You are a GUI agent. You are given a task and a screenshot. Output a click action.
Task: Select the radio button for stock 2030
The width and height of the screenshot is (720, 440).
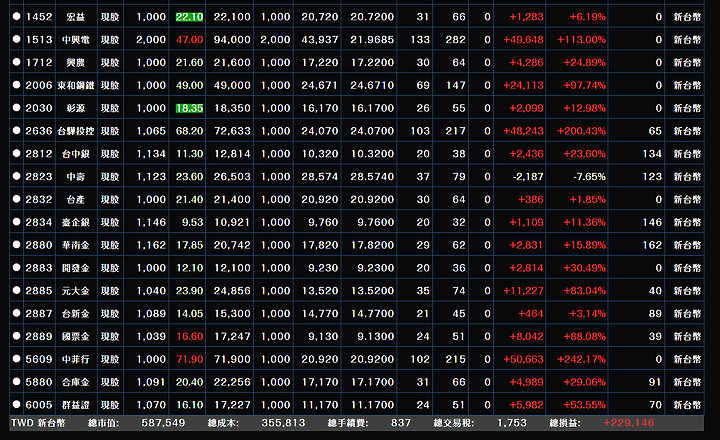pyautogui.click(x=17, y=107)
